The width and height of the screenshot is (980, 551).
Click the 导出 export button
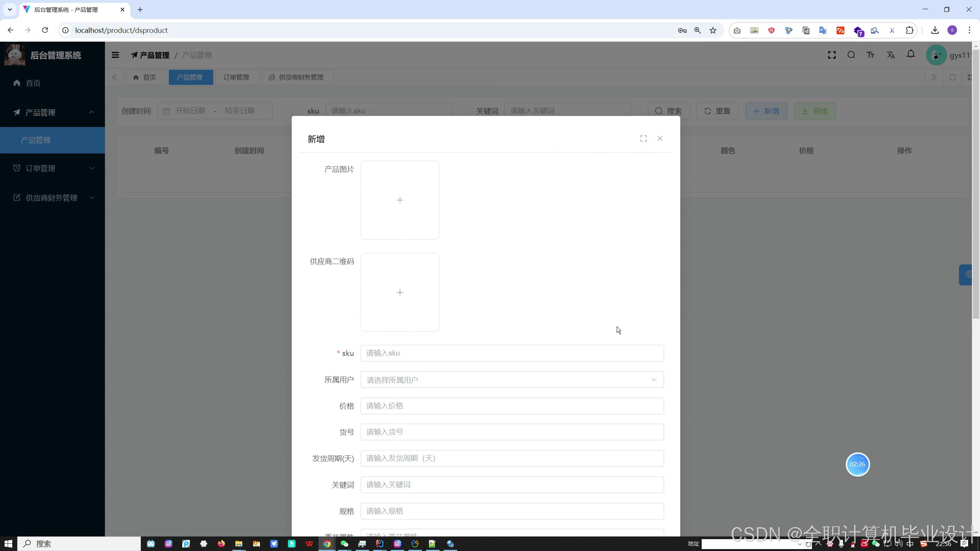(815, 111)
